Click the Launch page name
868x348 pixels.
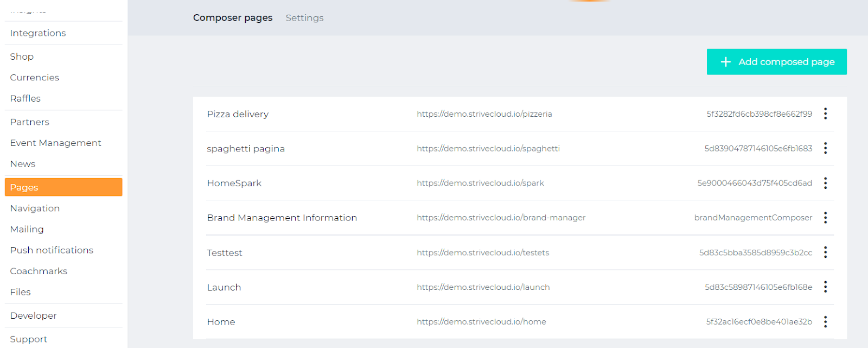coord(224,287)
